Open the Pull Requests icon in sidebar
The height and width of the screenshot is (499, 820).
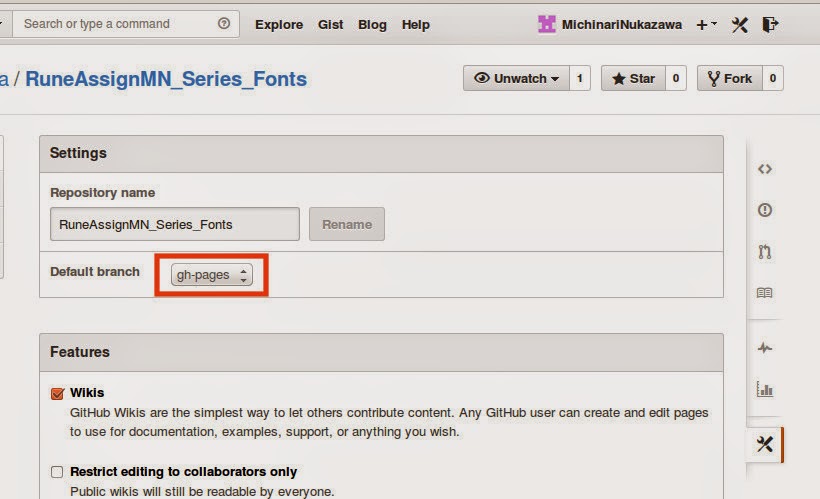765,252
